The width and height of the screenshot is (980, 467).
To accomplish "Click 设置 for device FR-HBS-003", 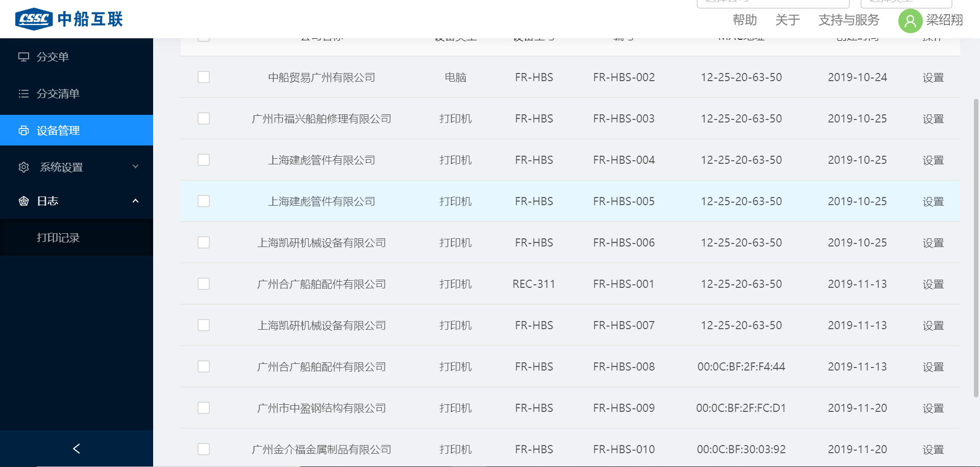I will [933, 119].
